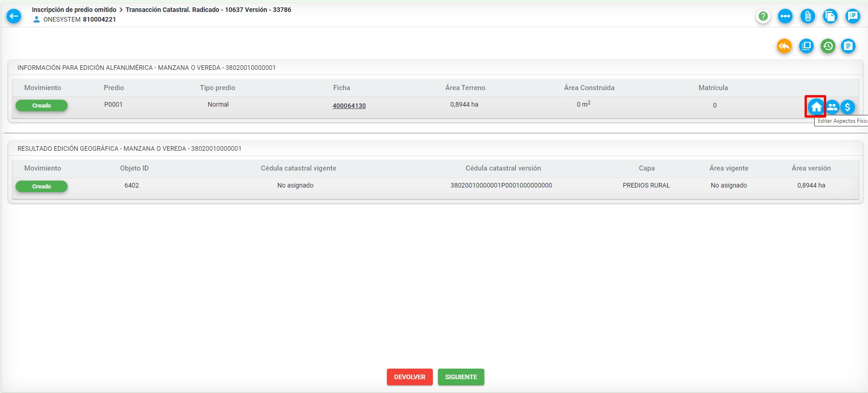Image resolution: width=868 pixels, height=393 pixels.
Task: Click 'Movimiento' header in geográfica table
Action: tap(43, 168)
